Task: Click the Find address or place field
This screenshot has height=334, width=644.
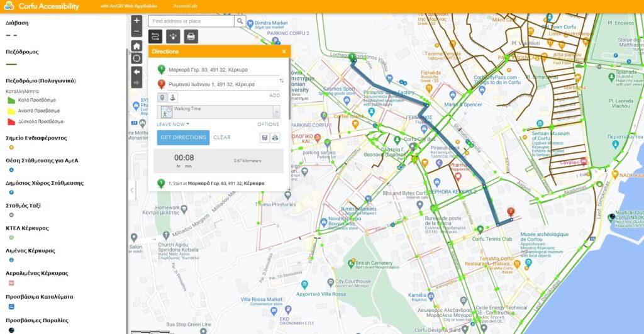Action: [x=191, y=21]
